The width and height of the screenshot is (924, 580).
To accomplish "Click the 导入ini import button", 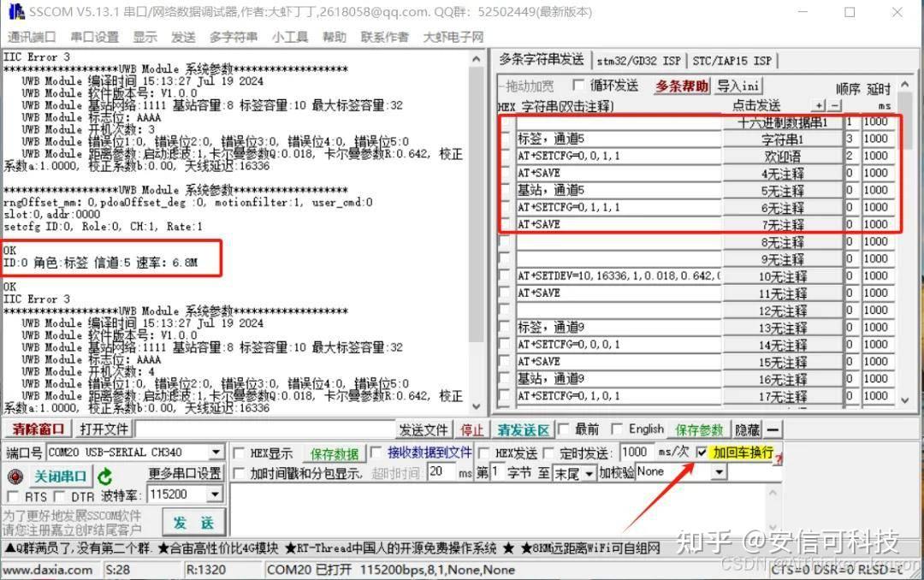I will [737, 86].
